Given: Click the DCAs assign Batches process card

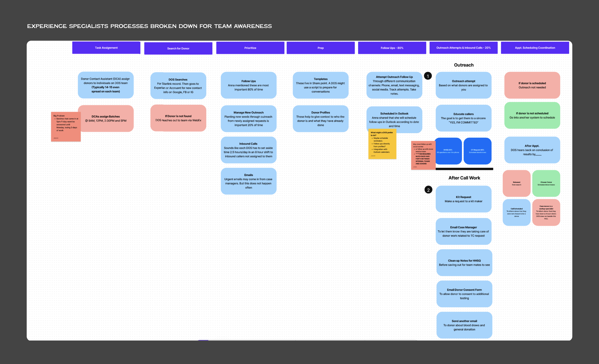Looking at the screenshot, I should click(106, 118).
